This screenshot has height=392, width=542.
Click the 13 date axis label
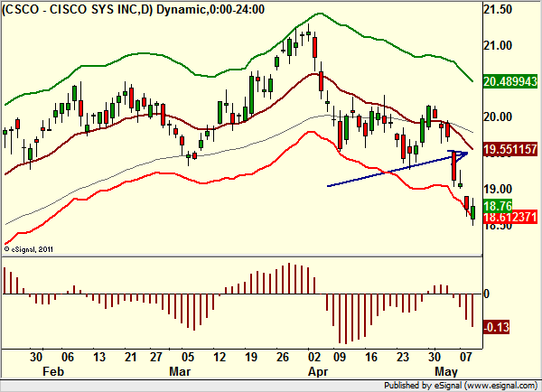tap(98, 357)
